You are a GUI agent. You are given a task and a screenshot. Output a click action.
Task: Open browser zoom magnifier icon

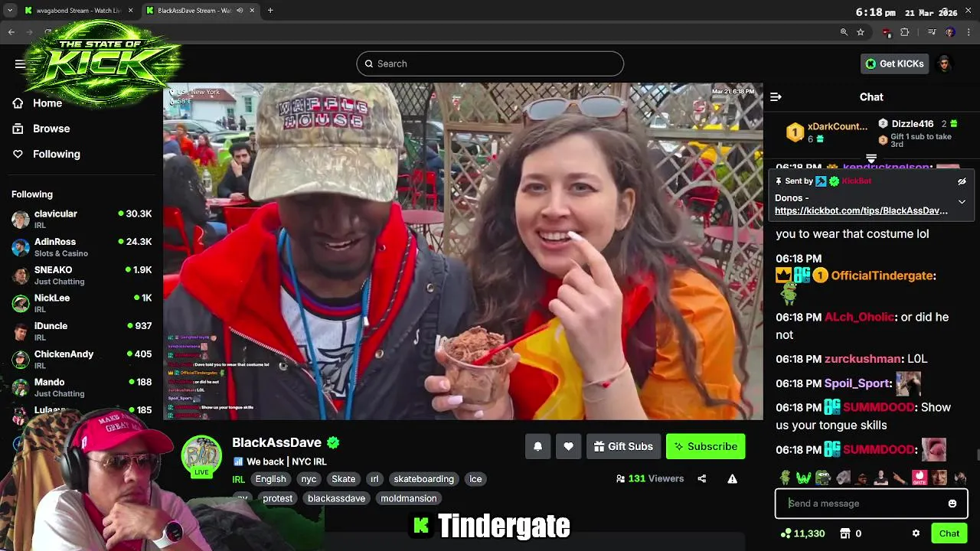click(844, 32)
